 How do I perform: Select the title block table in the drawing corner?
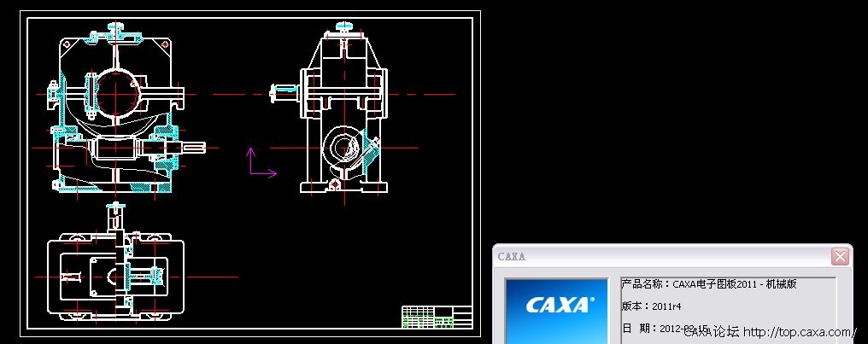(x=437, y=317)
